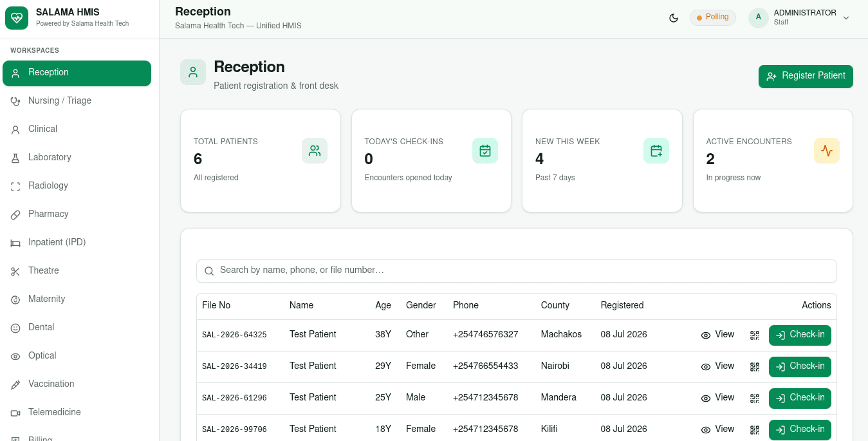Toggle dark mode moon icon
The height and width of the screenshot is (441, 868).
pyautogui.click(x=674, y=18)
